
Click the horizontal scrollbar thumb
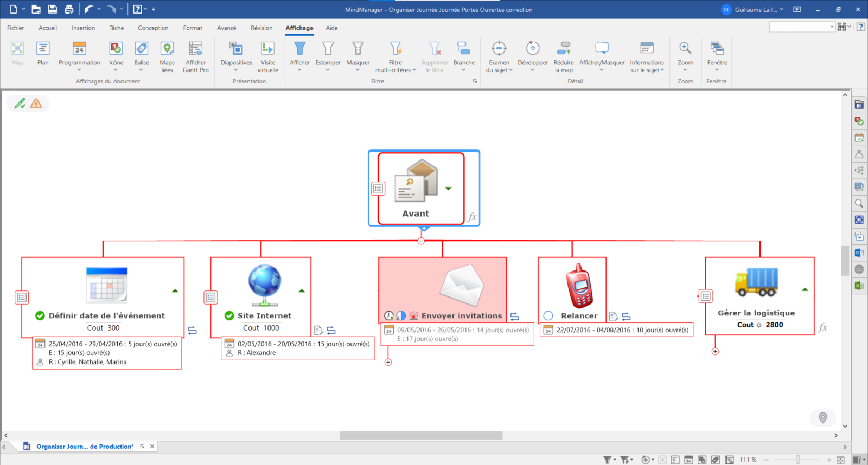421,435
